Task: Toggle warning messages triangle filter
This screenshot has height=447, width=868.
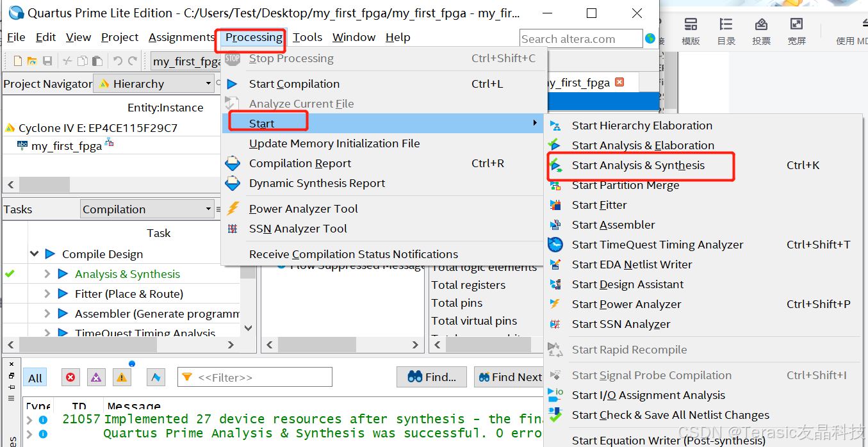Action: click(x=121, y=377)
